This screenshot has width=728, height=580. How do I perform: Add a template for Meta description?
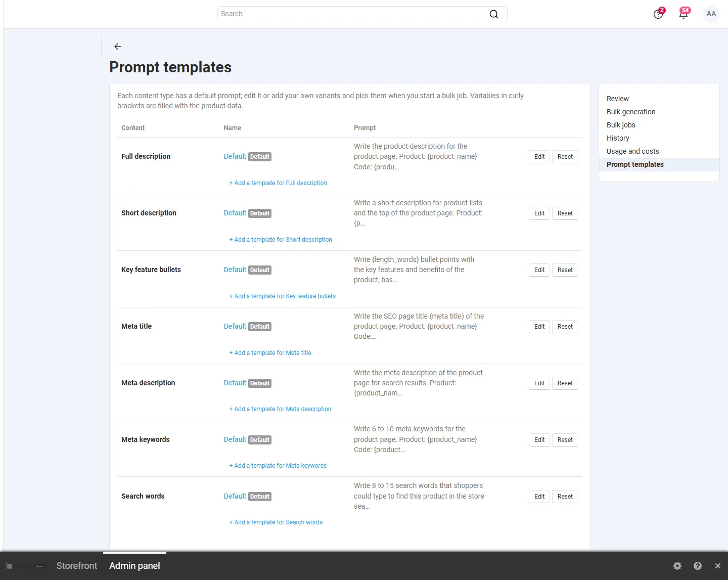tap(280, 409)
